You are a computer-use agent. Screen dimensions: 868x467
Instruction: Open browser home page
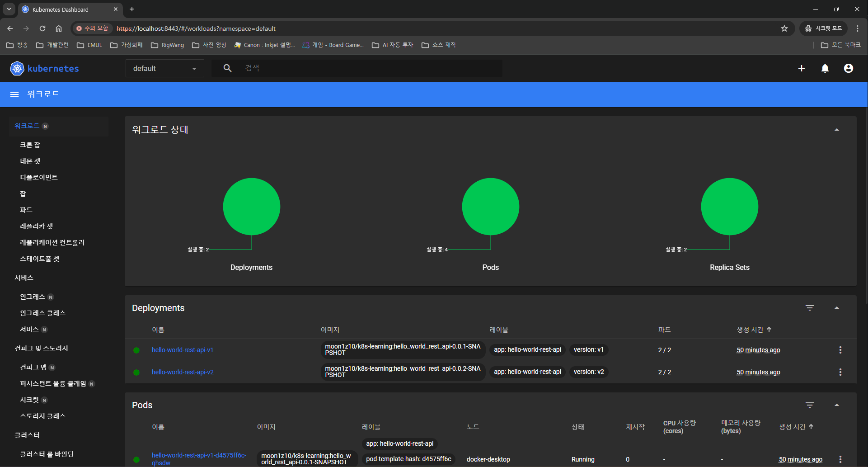click(x=59, y=28)
